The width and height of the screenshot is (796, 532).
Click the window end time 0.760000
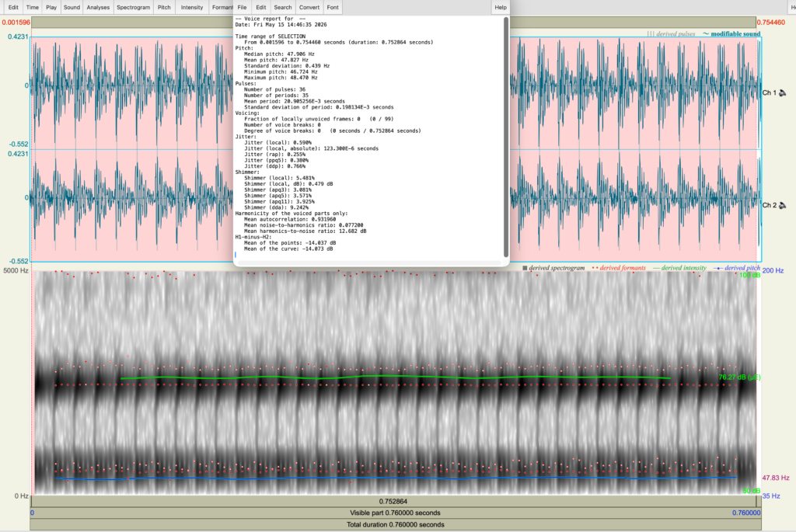tap(746, 513)
